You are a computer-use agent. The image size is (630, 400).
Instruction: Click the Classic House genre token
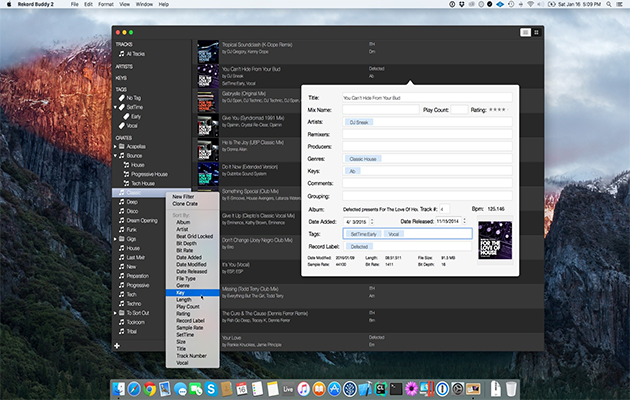364,158
